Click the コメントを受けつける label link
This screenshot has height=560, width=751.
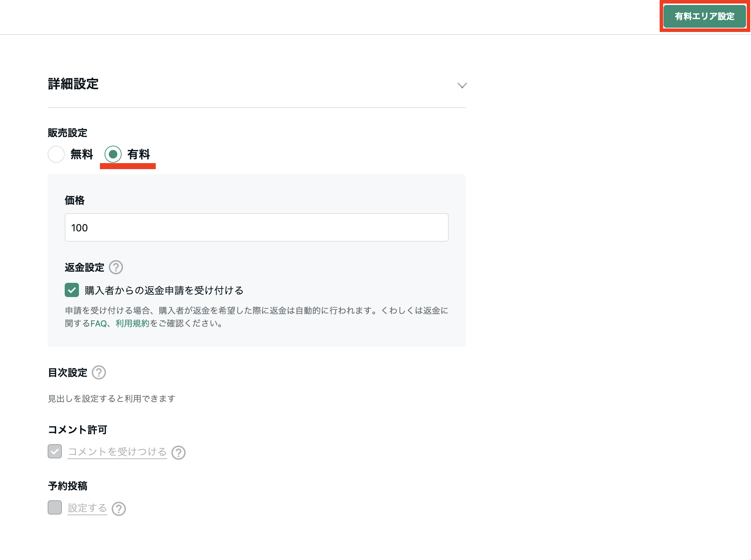(x=117, y=452)
